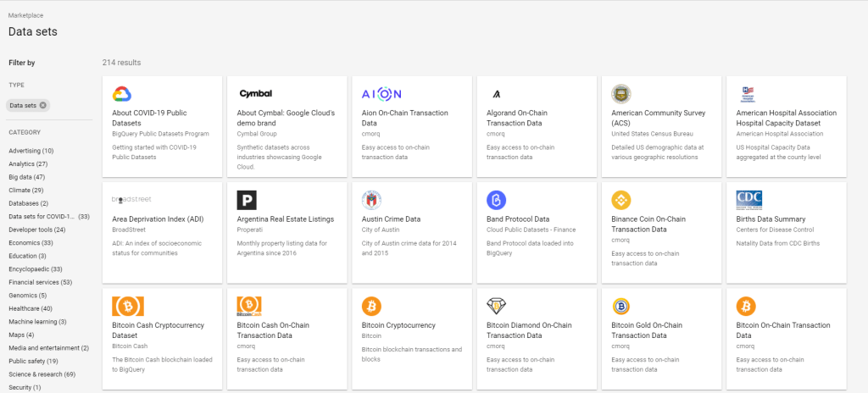Click the City of Austin seal icon
Screen dimensions: 868x393
point(371,200)
